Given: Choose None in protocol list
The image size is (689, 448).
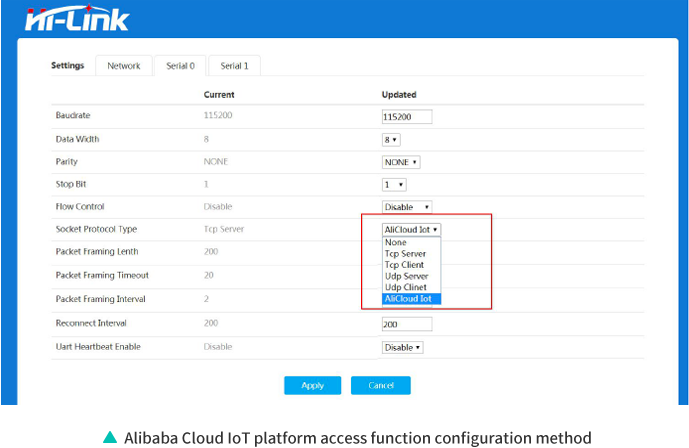Looking at the screenshot, I should 411,242.
